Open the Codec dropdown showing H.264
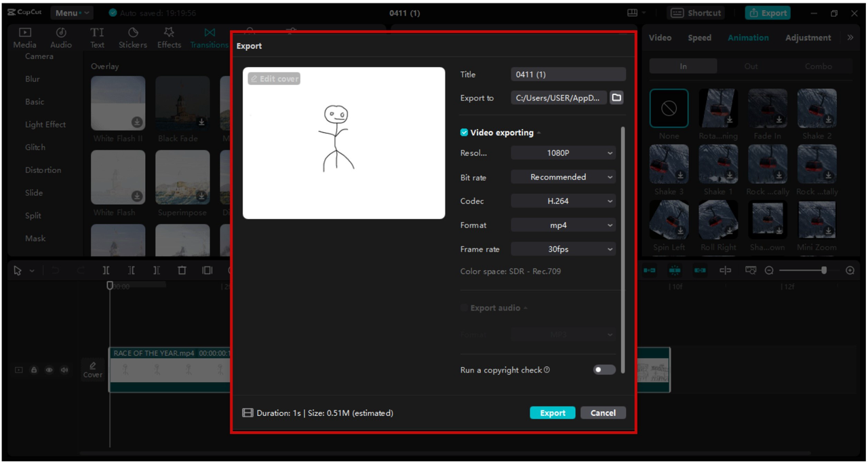This screenshot has width=868, height=462. 564,201
